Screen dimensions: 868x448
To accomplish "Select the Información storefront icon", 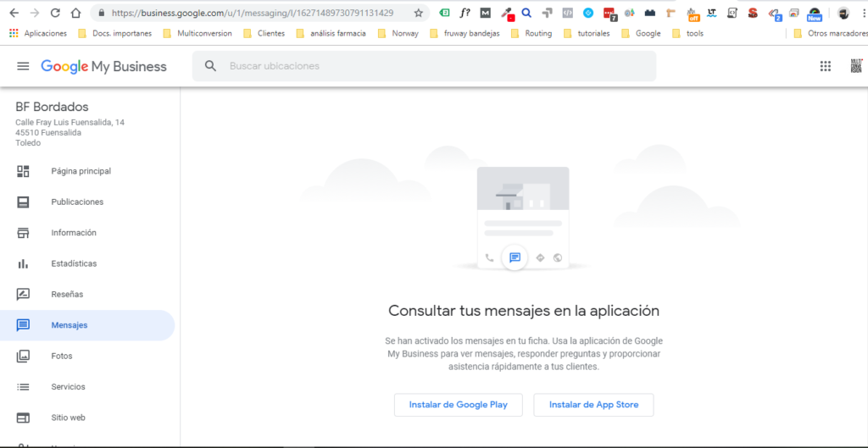I will pos(23,233).
